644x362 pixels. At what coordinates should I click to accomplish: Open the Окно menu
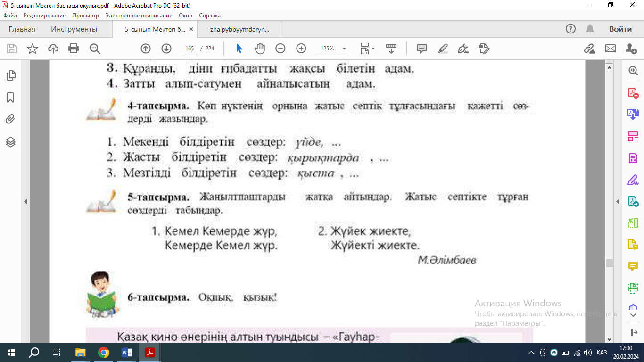(186, 16)
